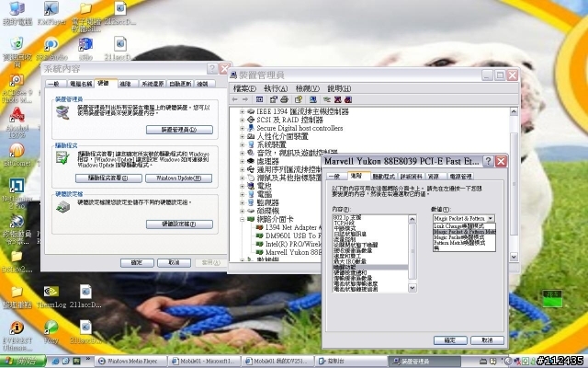Click the 驅動程式簽署 button

click(108, 178)
